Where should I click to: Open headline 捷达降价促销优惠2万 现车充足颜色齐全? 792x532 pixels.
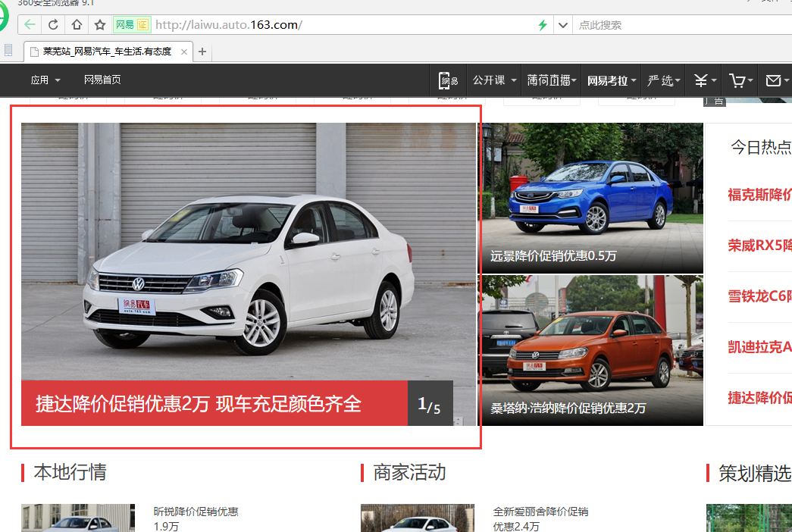[x=199, y=404]
